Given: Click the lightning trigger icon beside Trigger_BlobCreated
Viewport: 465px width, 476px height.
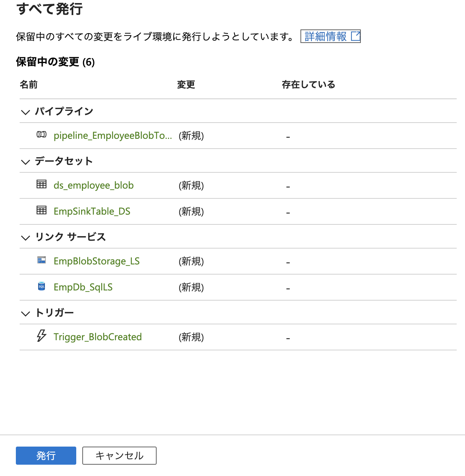Looking at the screenshot, I should click(x=41, y=336).
